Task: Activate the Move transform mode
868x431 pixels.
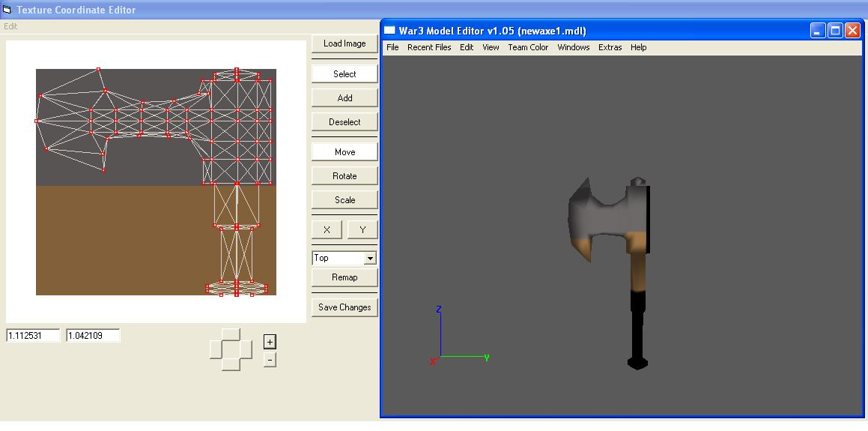Action: pyautogui.click(x=345, y=152)
